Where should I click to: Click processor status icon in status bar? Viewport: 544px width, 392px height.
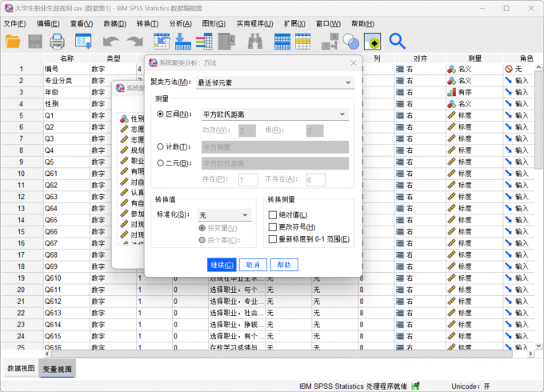[415, 386]
